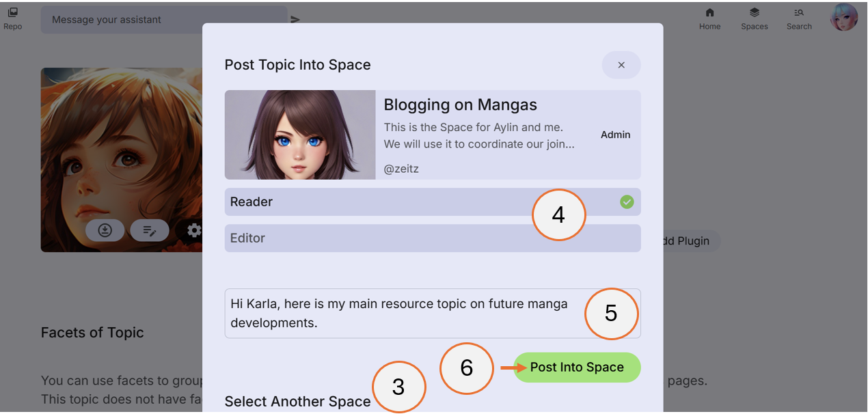Expand the Select Another Space section

[x=297, y=401]
